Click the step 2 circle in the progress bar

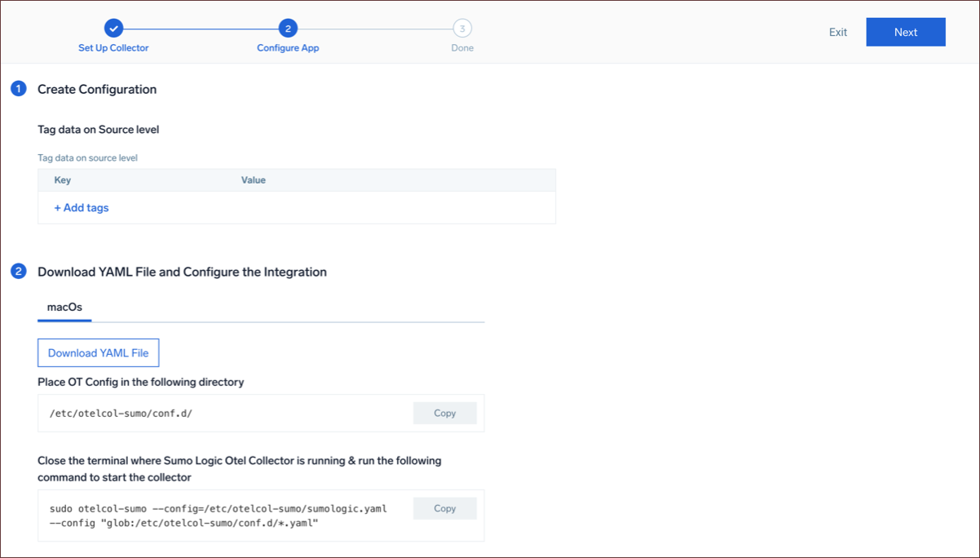[x=288, y=29]
